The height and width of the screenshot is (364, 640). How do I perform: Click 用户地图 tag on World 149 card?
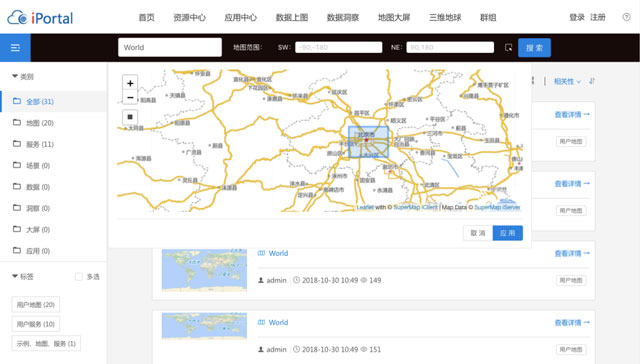(571, 280)
